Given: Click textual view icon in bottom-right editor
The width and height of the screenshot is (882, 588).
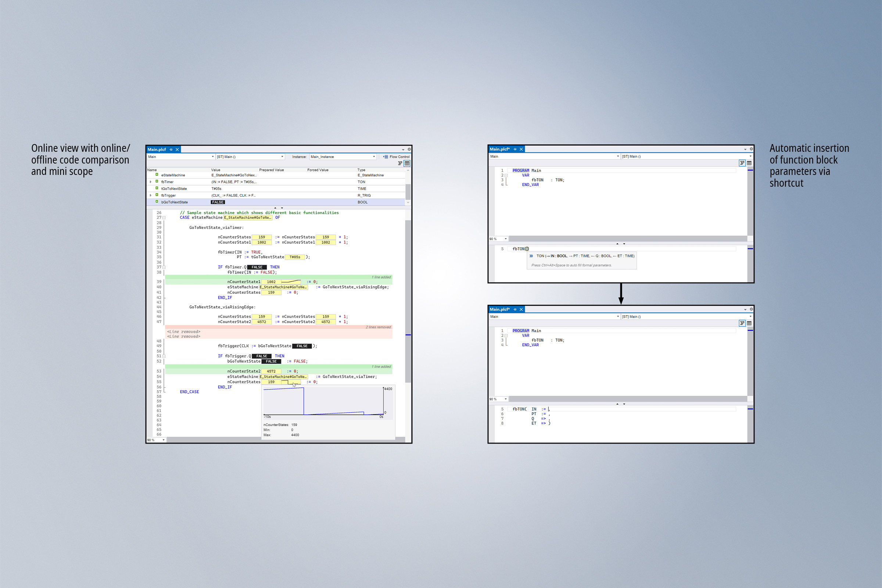Looking at the screenshot, I should pyautogui.click(x=742, y=323).
